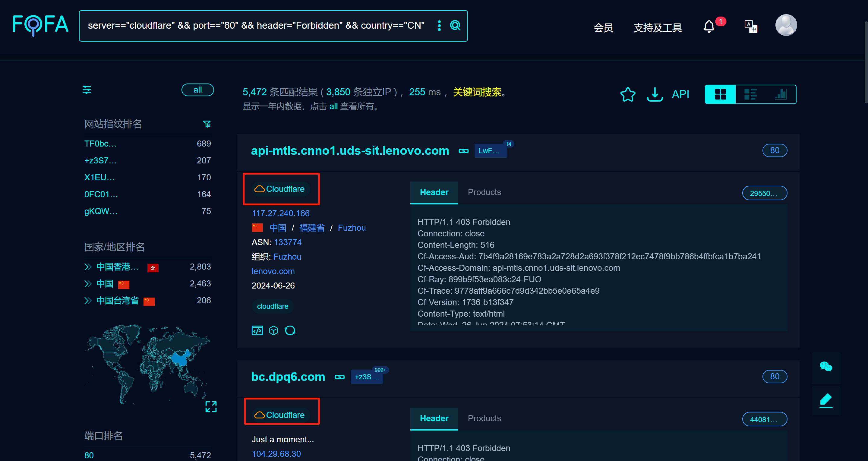Image resolution: width=868 pixels, height=461 pixels.
Task: Click the API button
Action: (x=680, y=94)
